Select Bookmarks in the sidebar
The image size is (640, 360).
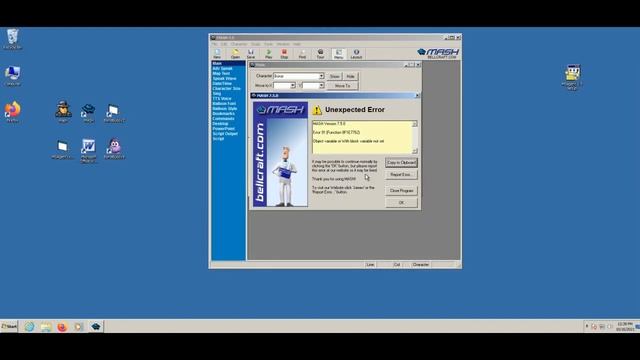click(228, 113)
